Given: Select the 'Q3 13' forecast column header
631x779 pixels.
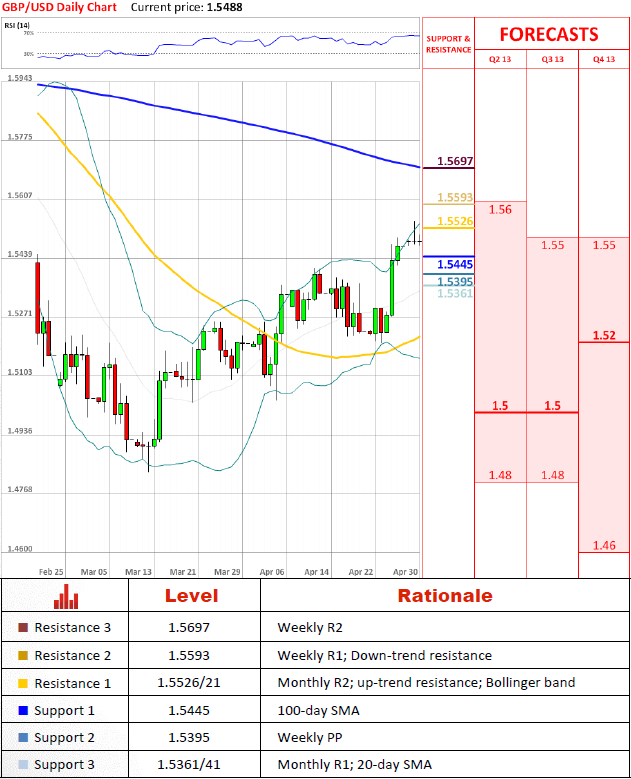Looking at the screenshot, I should pos(552,59).
